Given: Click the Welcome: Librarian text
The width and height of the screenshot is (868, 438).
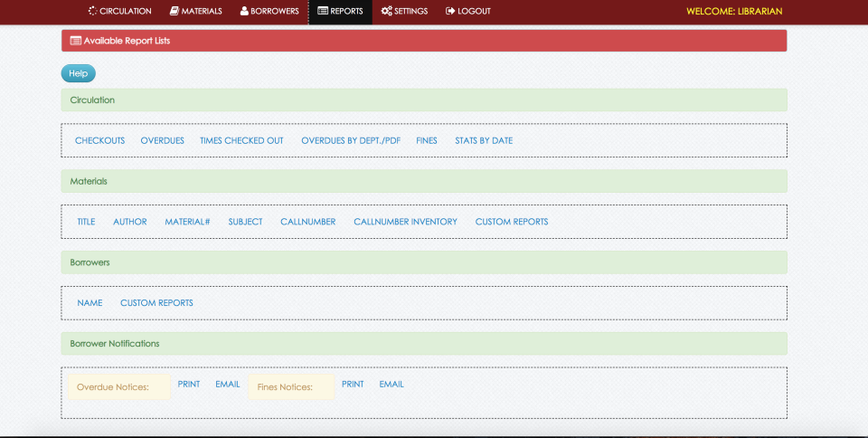Looking at the screenshot, I should tap(734, 11).
